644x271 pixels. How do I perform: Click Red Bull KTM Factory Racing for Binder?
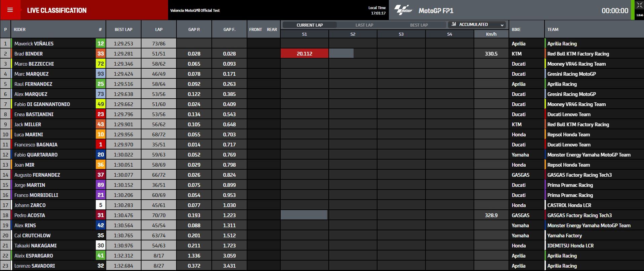(x=578, y=54)
